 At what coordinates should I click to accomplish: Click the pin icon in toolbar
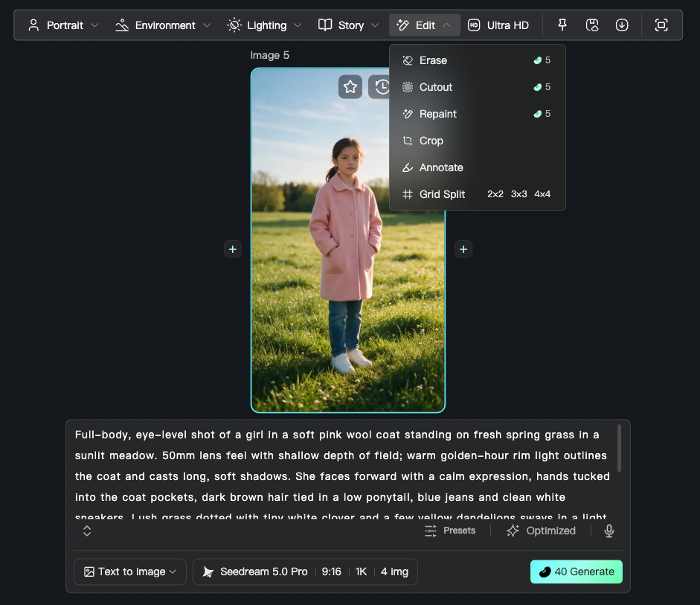pos(562,25)
